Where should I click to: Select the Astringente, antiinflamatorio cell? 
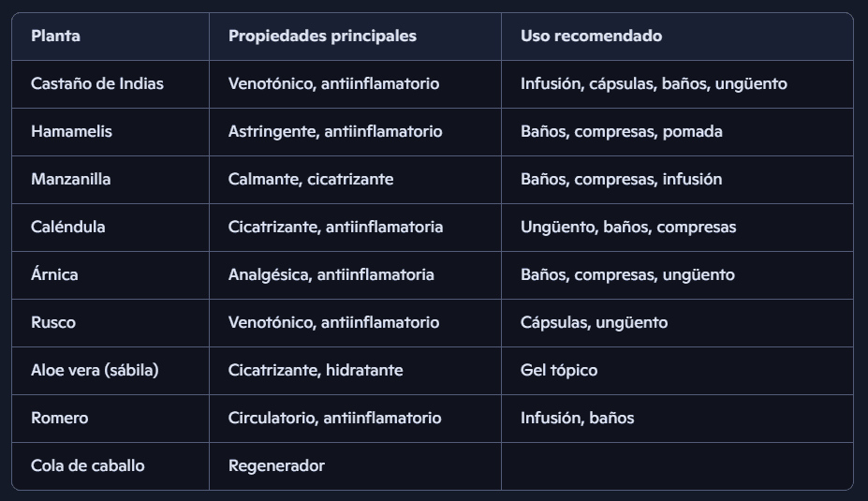point(335,131)
